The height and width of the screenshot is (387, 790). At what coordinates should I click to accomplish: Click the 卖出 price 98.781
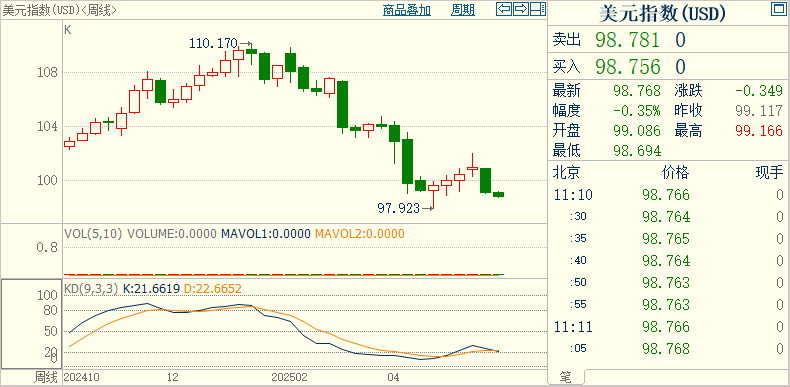627,40
